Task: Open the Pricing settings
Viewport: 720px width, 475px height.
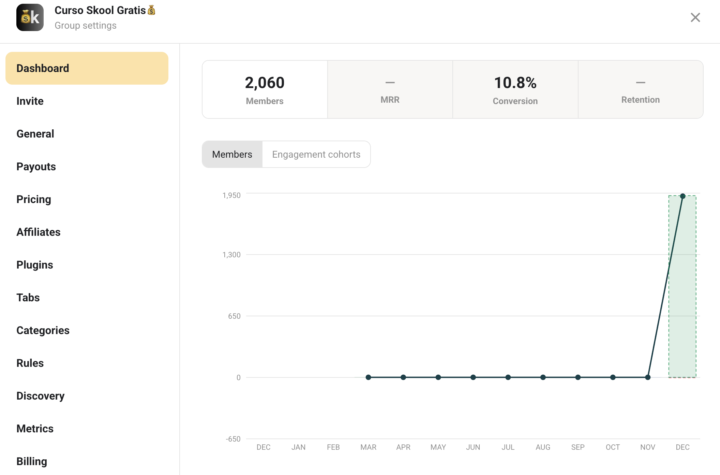Action: pos(34,199)
